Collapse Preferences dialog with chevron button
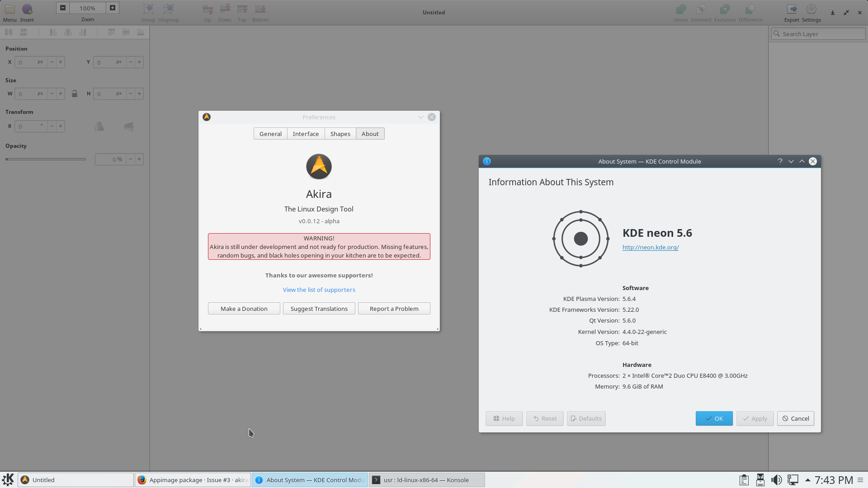Image resolution: width=868 pixels, height=488 pixels. click(420, 117)
